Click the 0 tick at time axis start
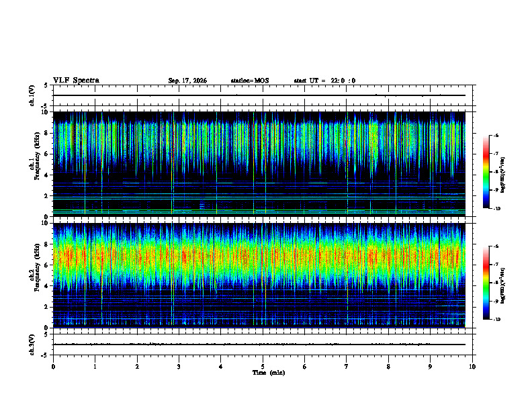 (x=53, y=367)
